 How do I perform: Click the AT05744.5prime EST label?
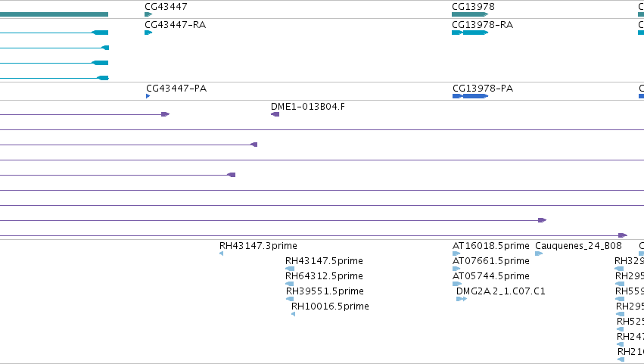pyautogui.click(x=491, y=276)
